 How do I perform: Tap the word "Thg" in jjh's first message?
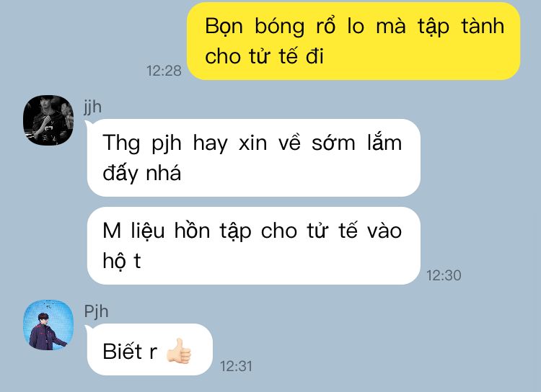coord(121,143)
